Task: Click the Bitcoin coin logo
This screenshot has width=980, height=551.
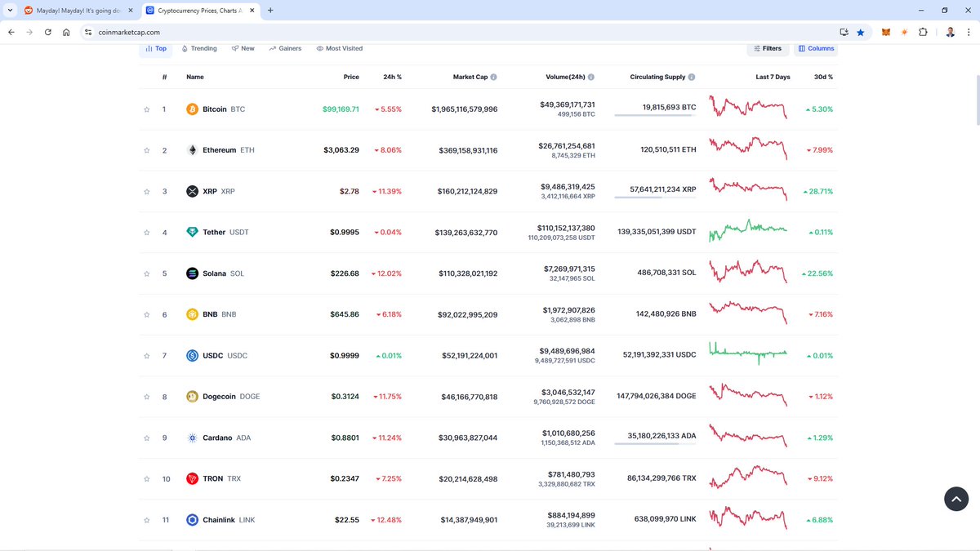Action: (x=193, y=109)
